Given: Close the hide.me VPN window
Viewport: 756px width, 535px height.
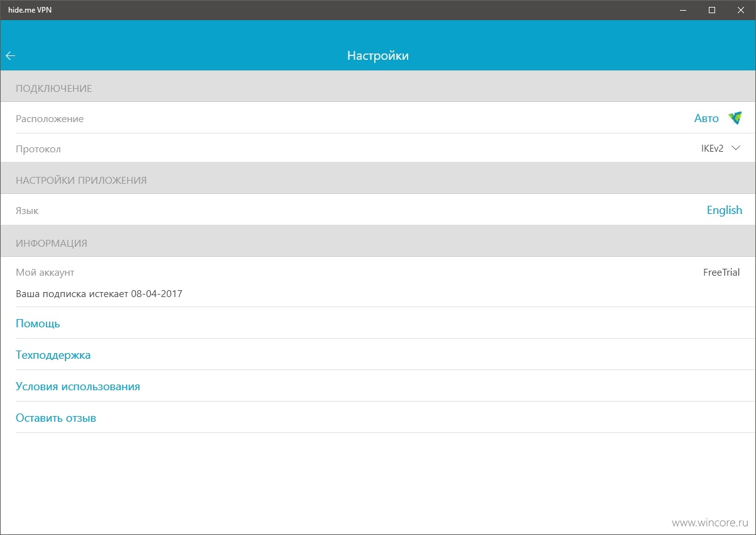Looking at the screenshot, I should 741,10.
